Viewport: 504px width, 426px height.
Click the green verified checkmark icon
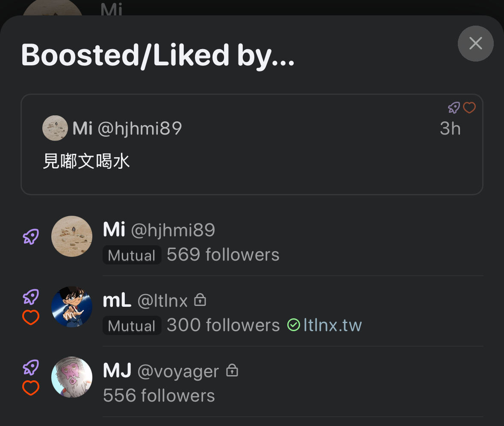(x=293, y=325)
